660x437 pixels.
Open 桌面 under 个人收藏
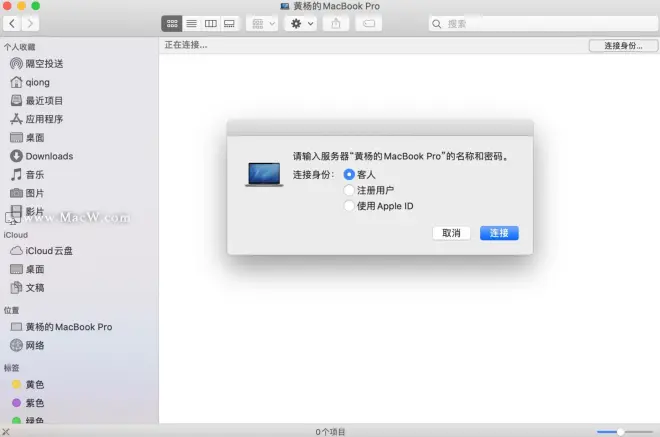point(27,138)
